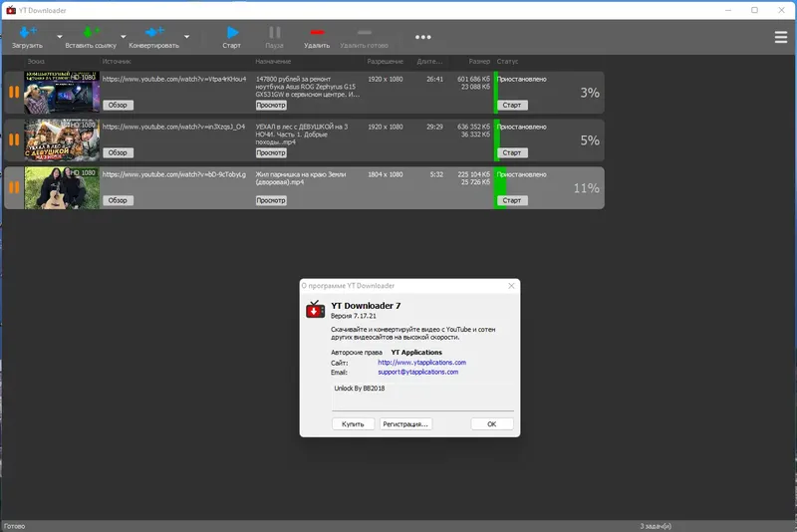Click the Купить button in About dialog

point(354,424)
